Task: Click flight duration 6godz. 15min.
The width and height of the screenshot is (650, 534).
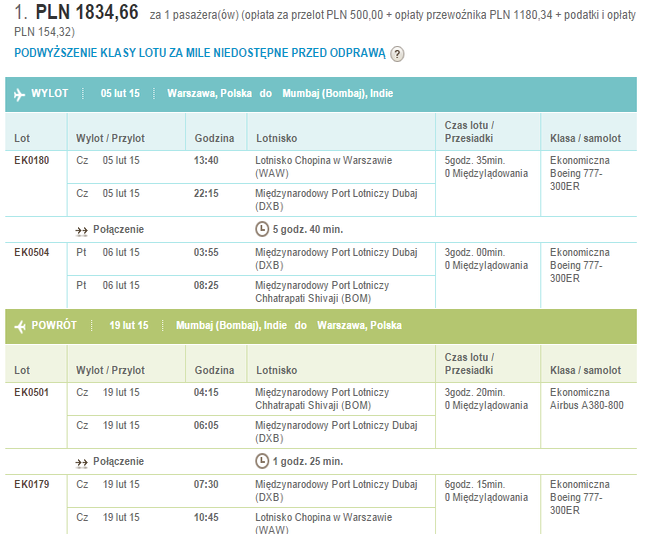Action: [x=475, y=485]
